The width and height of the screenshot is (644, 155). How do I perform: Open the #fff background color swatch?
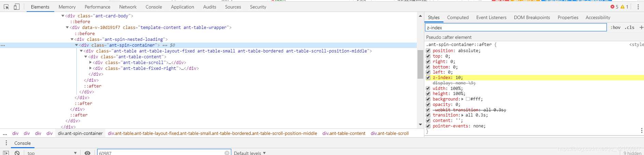click(x=468, y=99)
